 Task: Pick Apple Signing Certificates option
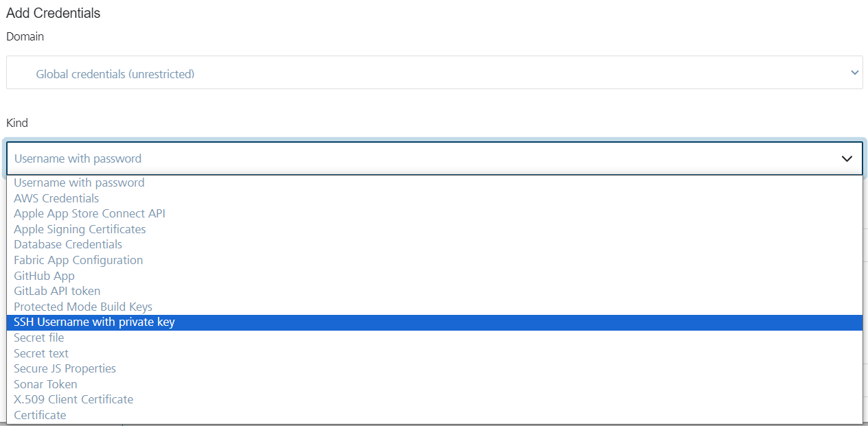tap(80, 229)
